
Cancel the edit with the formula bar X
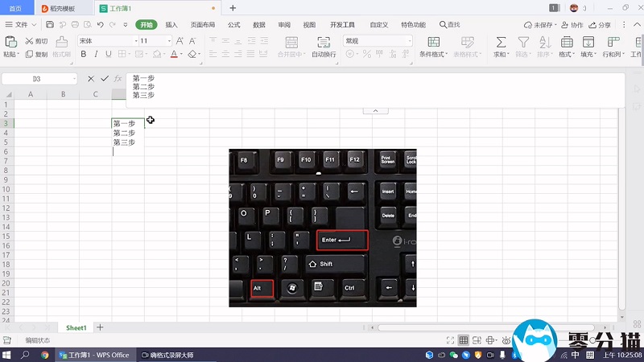[91, 79]
